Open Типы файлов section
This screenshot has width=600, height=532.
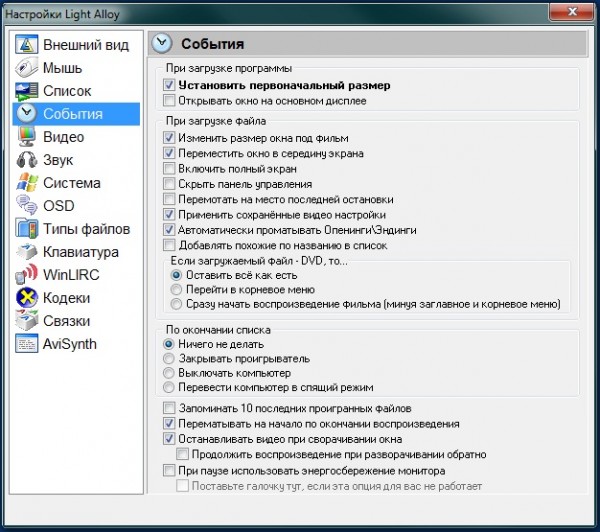[x=86, y=229]
